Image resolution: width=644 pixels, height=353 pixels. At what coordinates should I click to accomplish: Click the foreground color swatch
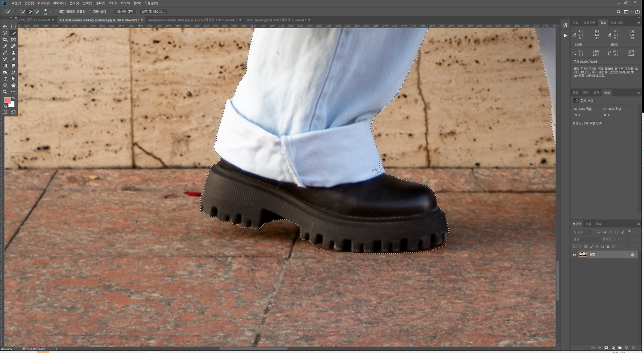[8, 100]
